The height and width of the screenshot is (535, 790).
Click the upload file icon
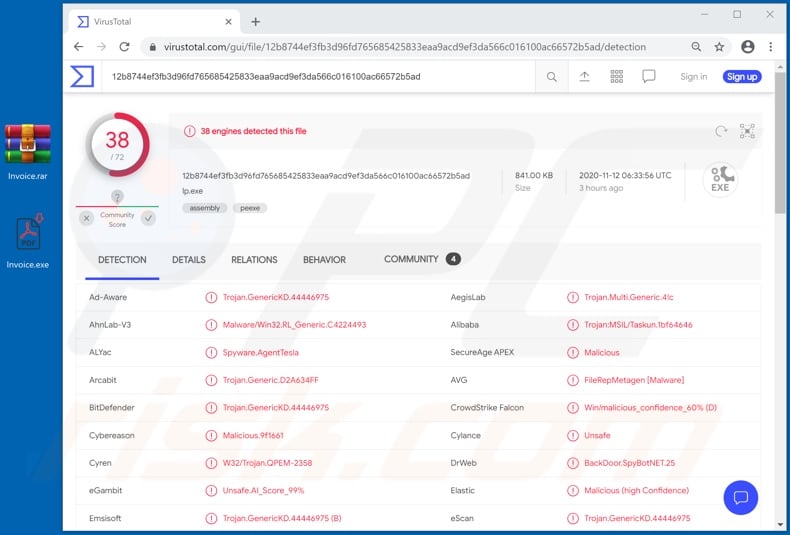(x=584, y=77)
